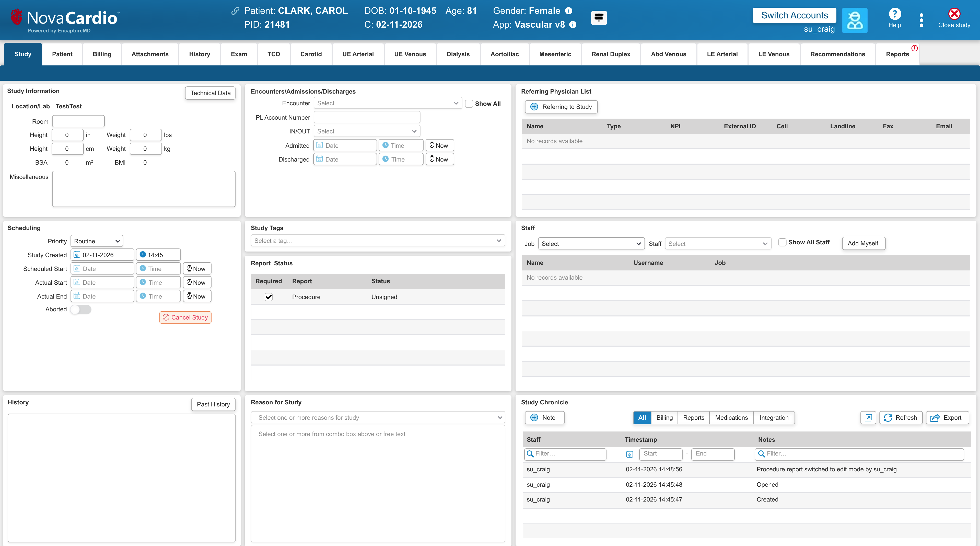Click the Discharged date calendar icon
Image resolution: width=980 pixels, height=546 pixels.
coord(320,159)
